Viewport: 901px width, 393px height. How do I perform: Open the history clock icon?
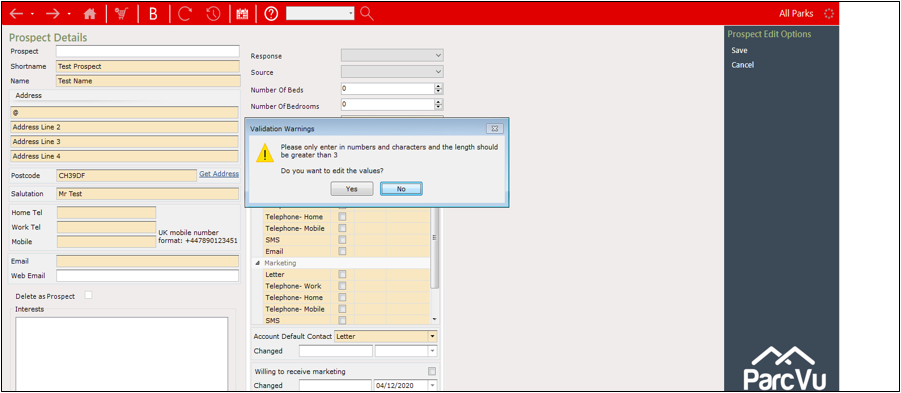[213, 14]
